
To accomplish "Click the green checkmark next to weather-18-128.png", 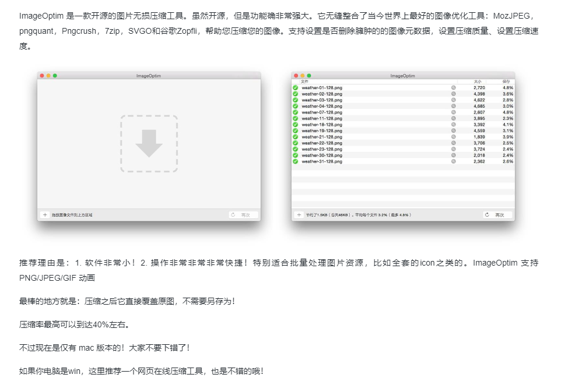I will click(296, 125).
